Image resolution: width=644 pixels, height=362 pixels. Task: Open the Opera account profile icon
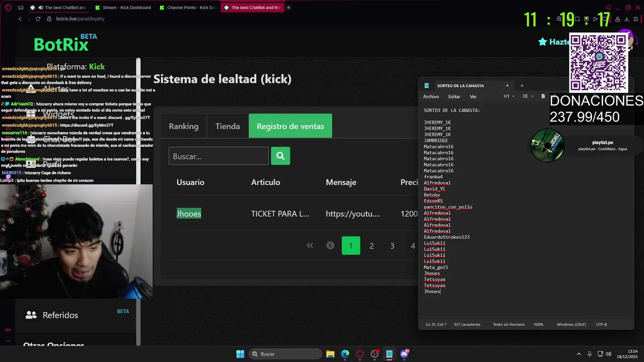point(617,19)
